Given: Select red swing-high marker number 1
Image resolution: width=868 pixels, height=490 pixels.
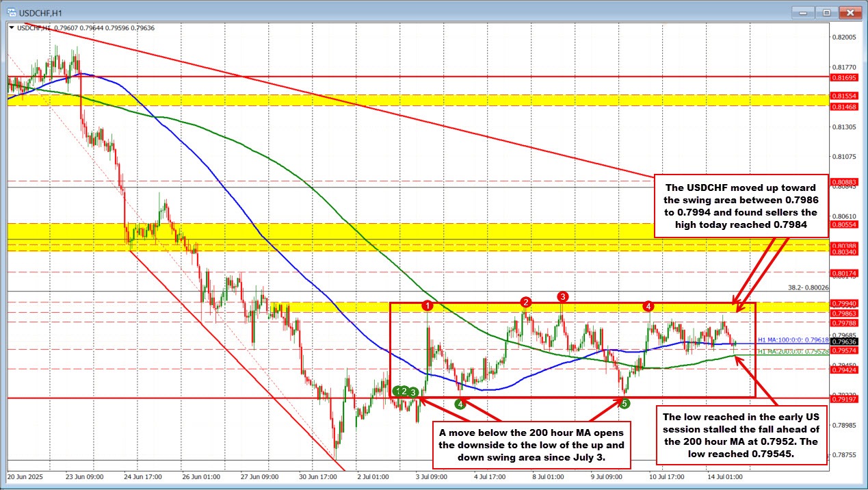Looking at the screenshot, I should click(x=428, y=305).
